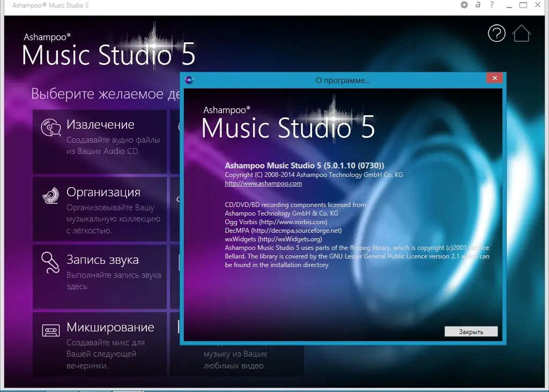Click the Микширование cassette tape icon
This screenshot has height=392, width=549.
tap(51, 330)
